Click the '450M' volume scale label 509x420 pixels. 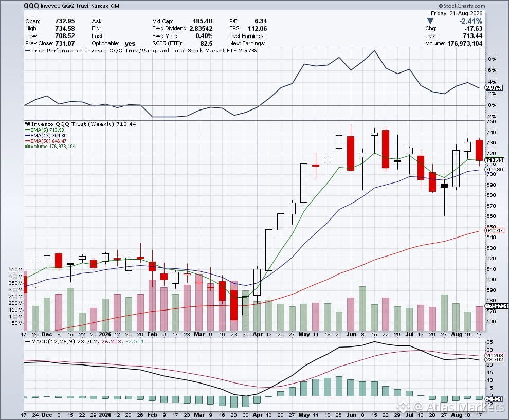[15, 270]
